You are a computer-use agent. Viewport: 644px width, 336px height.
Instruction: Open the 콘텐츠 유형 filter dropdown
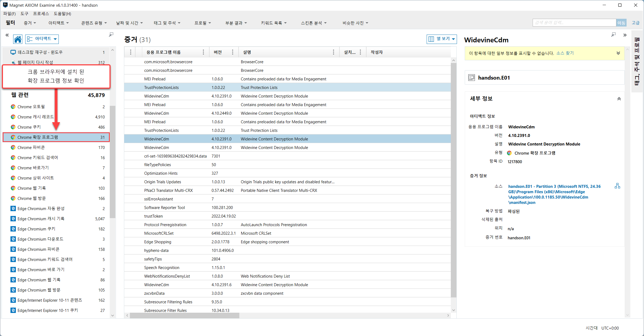pos(94,23)
